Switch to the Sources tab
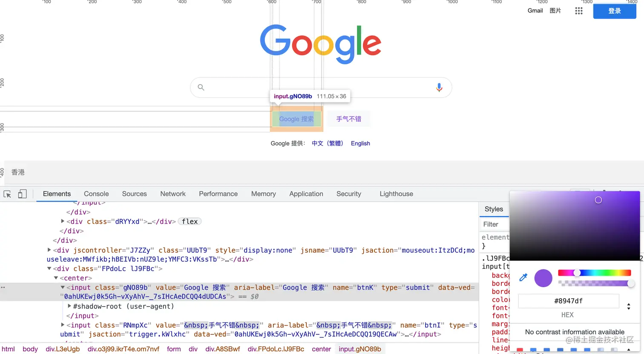Image resolution: width=644 pixels, height=354 pixels. [x=134, y=194]
